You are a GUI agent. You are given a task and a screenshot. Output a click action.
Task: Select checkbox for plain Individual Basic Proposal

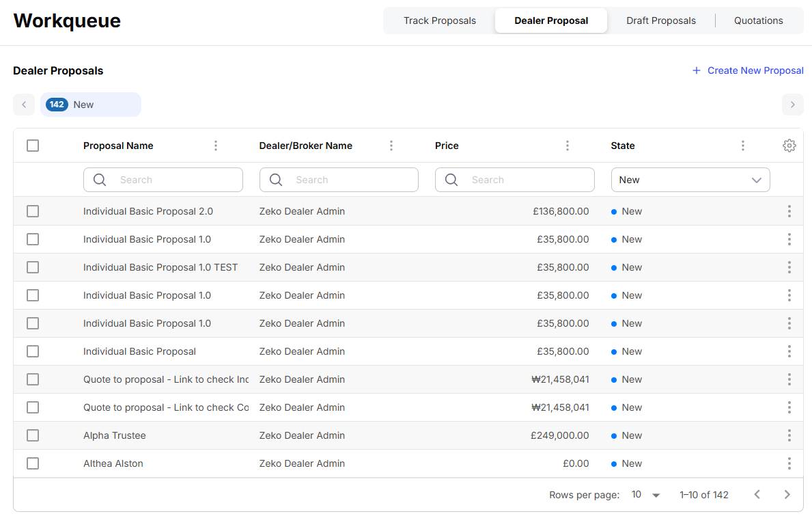[x=33, y=351]
